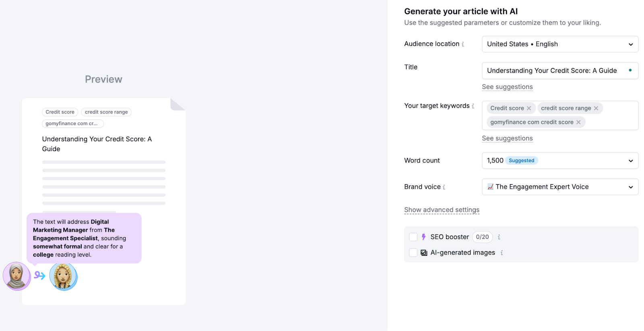Open the Audience location dropdown
The image size is (644, 331).
tap(560, 44)
